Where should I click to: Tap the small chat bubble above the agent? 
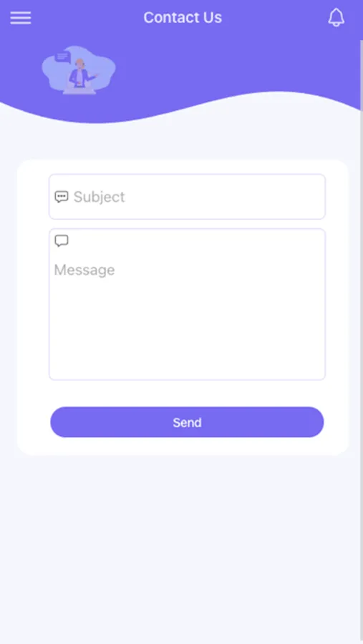click(62, 57)
